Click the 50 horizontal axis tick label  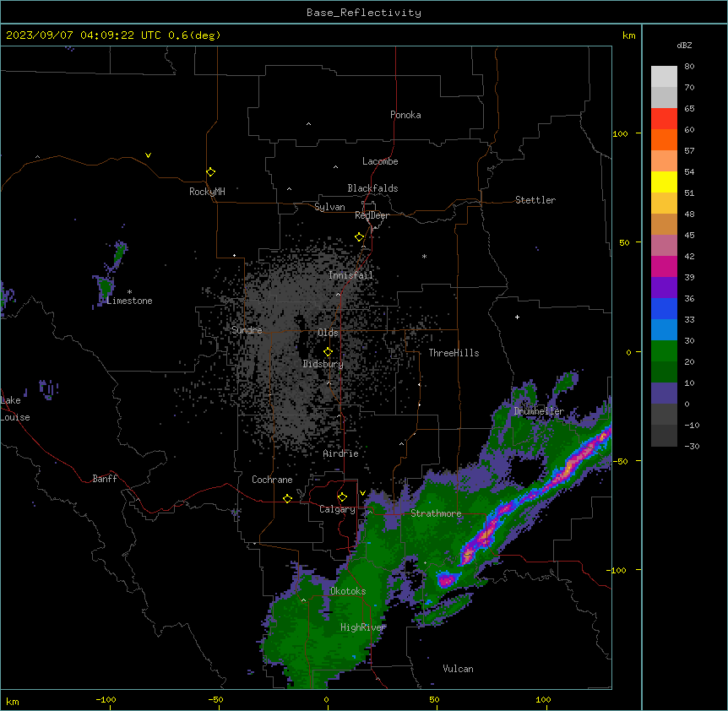click(434, 699)
